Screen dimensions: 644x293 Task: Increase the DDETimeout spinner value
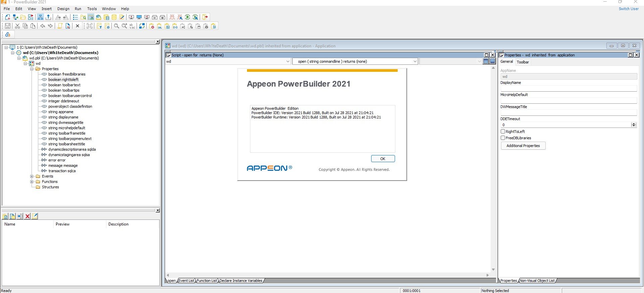(x=634, y=124)
